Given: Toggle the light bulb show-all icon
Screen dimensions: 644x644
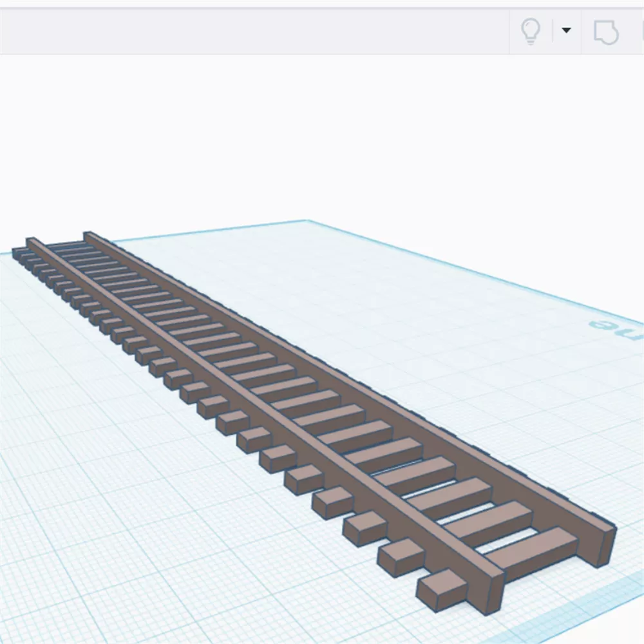Looking at the screenshot, I should [x=530, y=31].
